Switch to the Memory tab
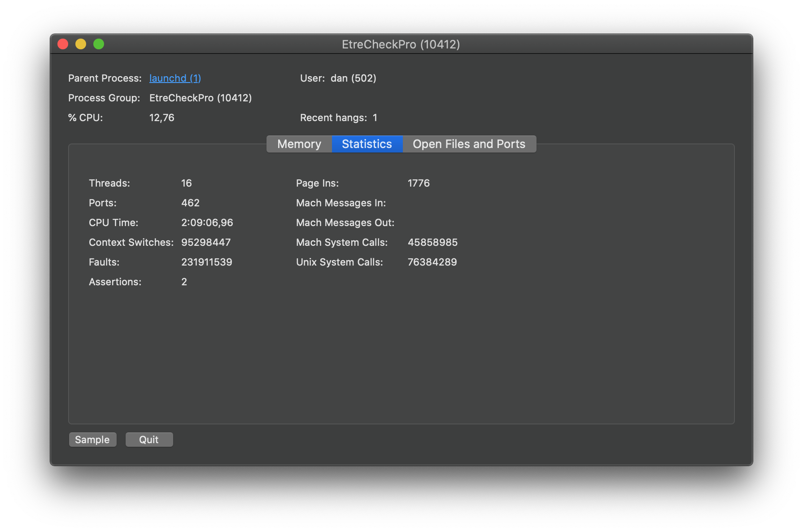 tap(299, 144)
